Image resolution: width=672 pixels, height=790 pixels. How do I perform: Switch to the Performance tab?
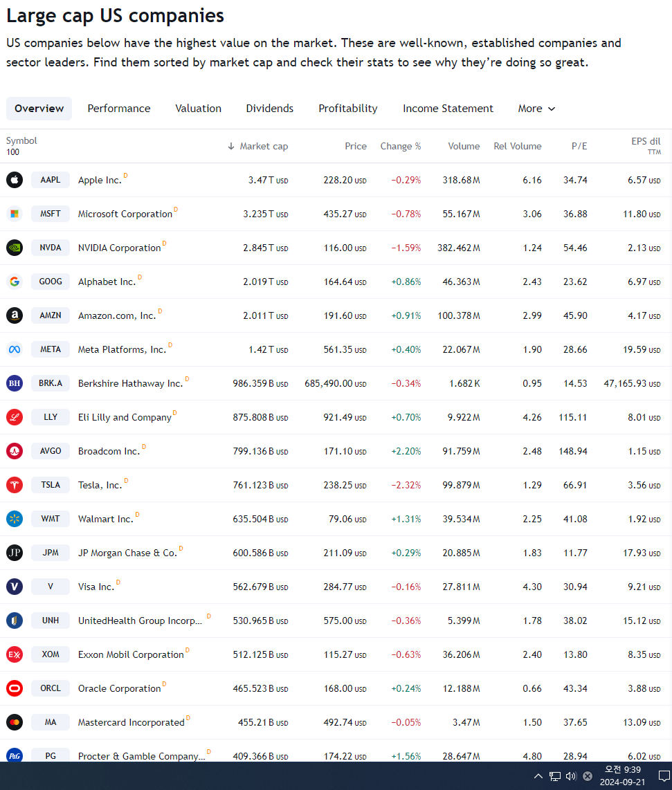119,109
